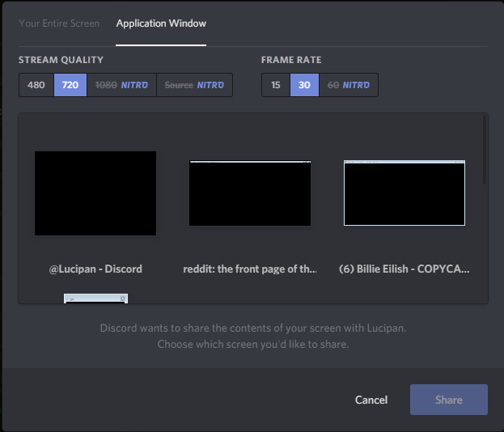Click the 'reddit: the front page of th...' label

250,269
